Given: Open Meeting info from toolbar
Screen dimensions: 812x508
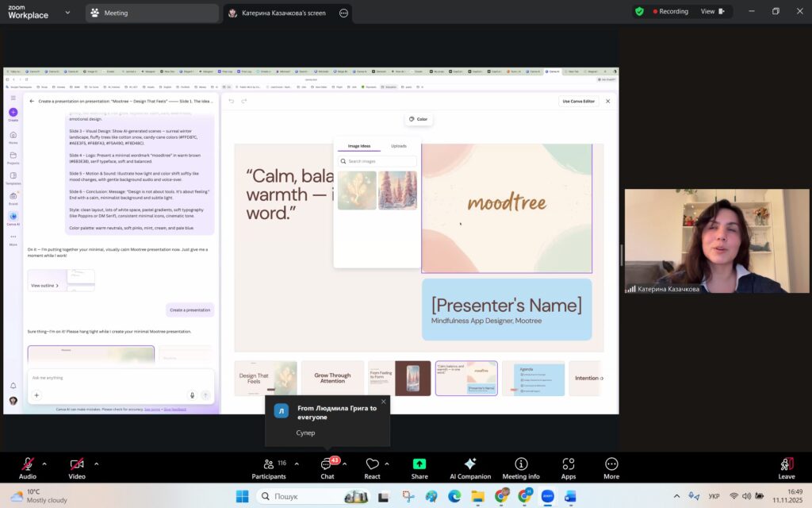Looking at the screenshot, I should point(520,464).
